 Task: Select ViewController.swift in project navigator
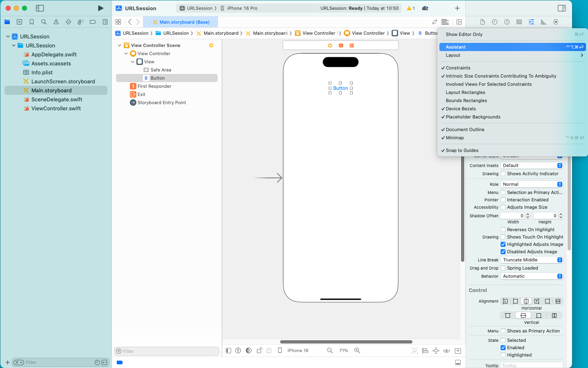click(56, 108)
